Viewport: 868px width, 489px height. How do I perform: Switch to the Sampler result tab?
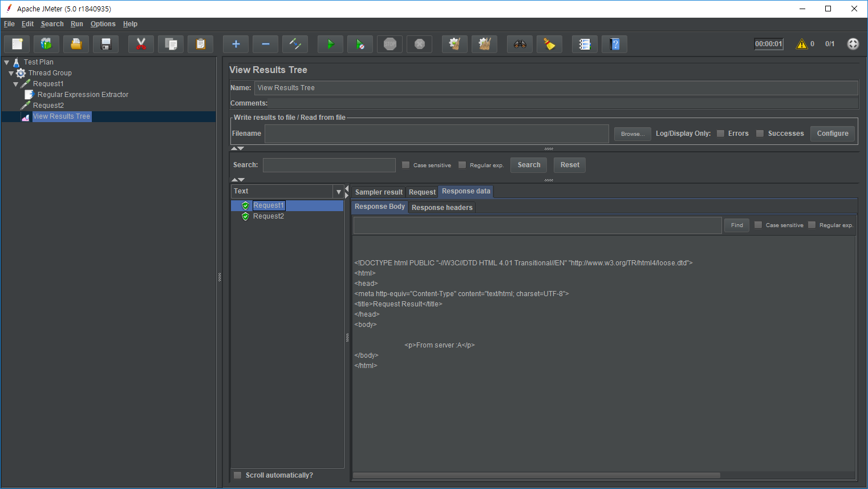pyautogui.click(x=379, y=192)
